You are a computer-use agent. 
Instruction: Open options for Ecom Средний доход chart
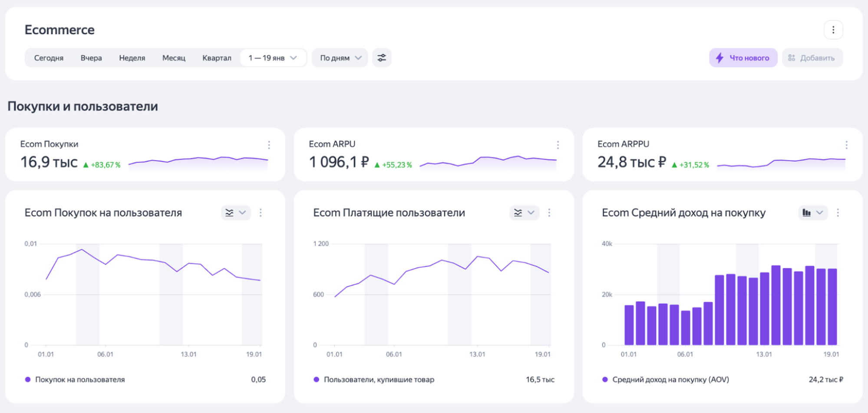(838, 213)
